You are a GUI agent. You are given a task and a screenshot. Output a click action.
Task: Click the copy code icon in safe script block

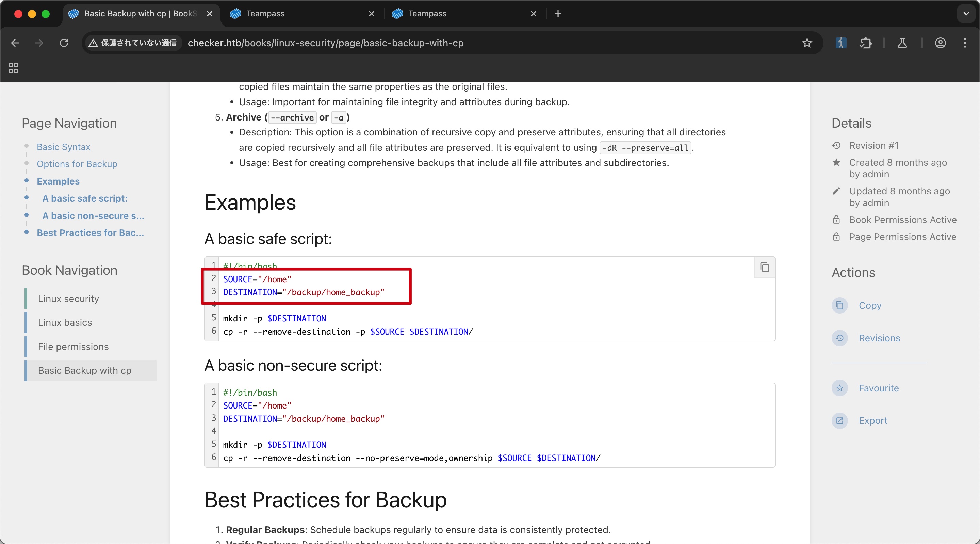click(764, 268)
